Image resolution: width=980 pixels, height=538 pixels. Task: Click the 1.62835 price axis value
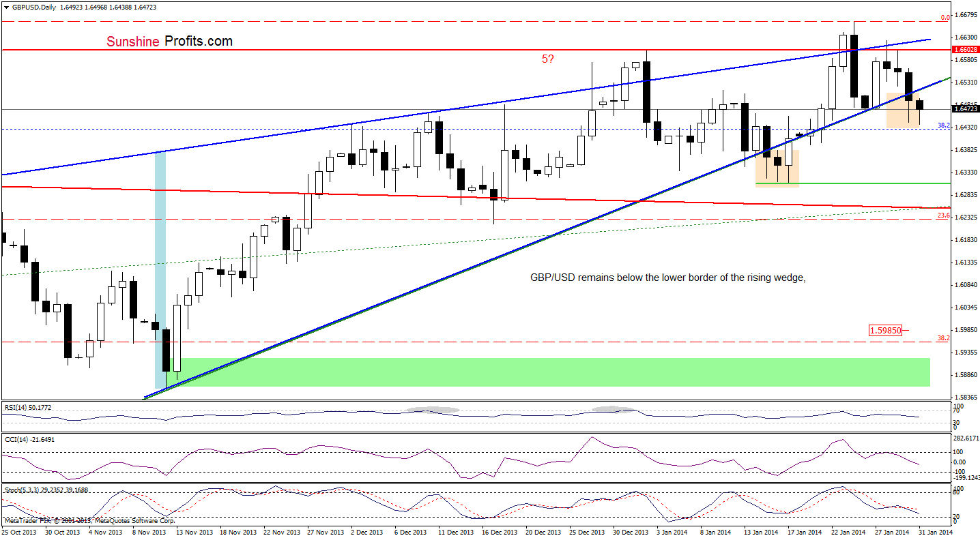[966, 194]
